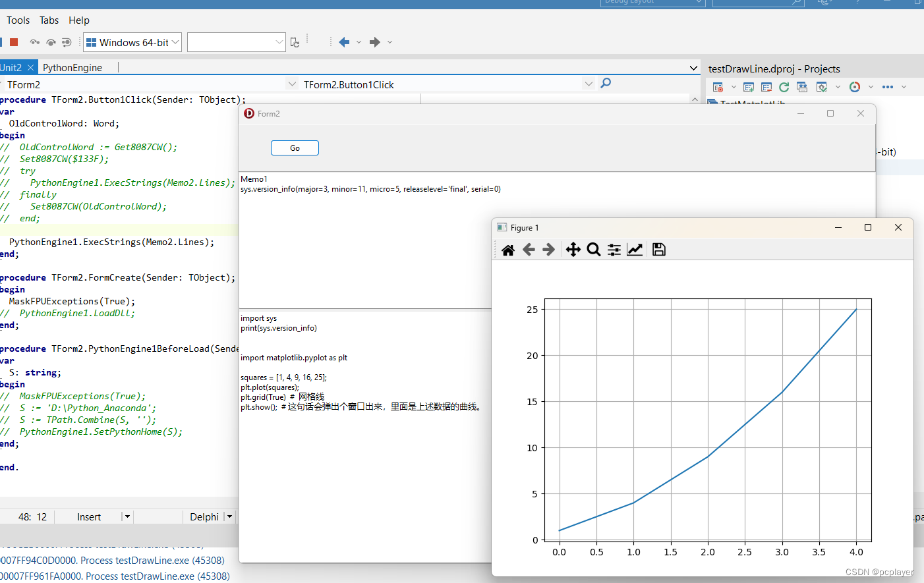This screenshot has height=583, width=924.
Task: Open back navigation history dropdown arrow
Action: 359,42
